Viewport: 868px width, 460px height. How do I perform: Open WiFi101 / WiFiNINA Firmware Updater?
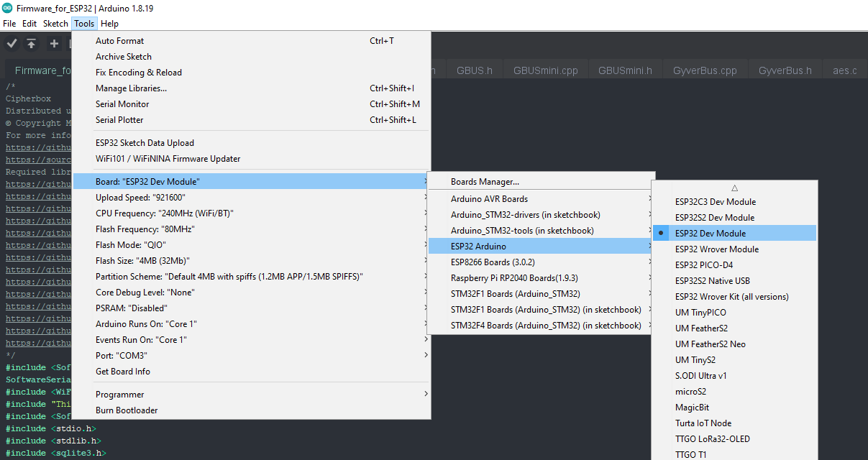point(252,159)
